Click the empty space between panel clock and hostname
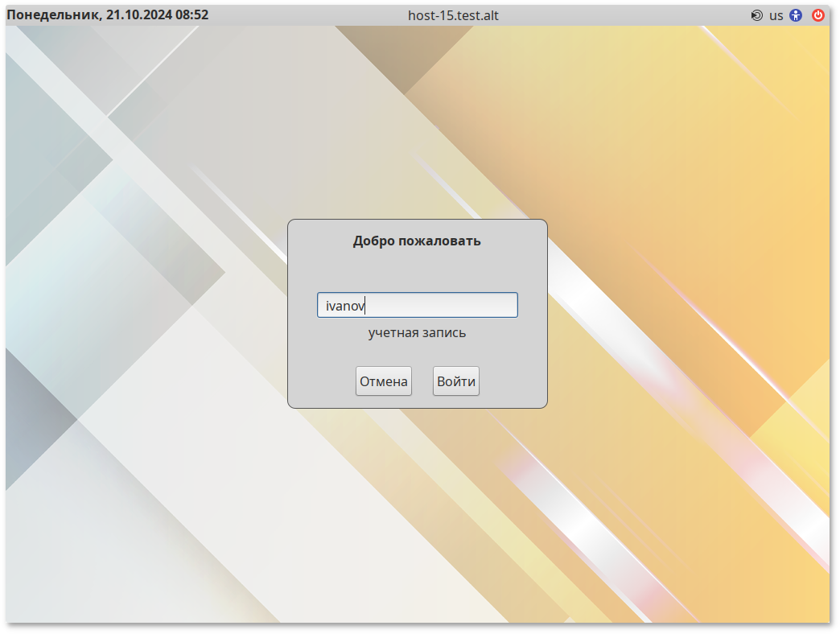The height and width of the screenshot is (634, 840). (x=306, y=14)
